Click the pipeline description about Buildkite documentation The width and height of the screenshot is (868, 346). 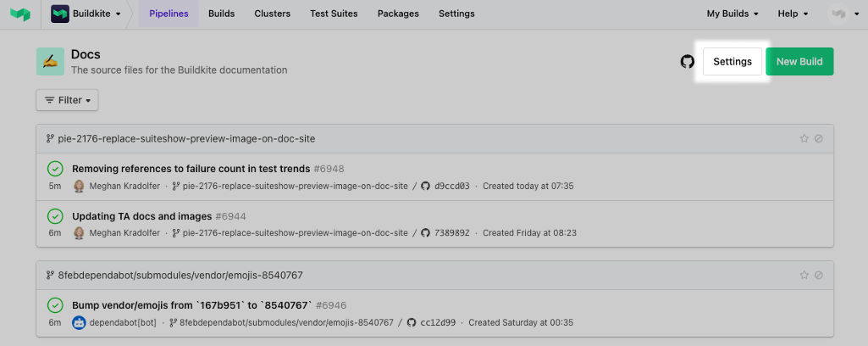click(x=179, y=70)
